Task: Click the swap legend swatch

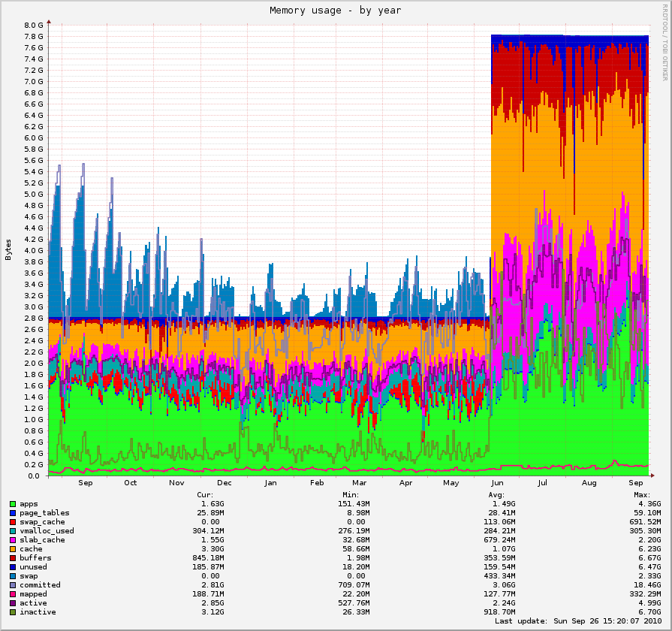Action: tap(13, 576)
